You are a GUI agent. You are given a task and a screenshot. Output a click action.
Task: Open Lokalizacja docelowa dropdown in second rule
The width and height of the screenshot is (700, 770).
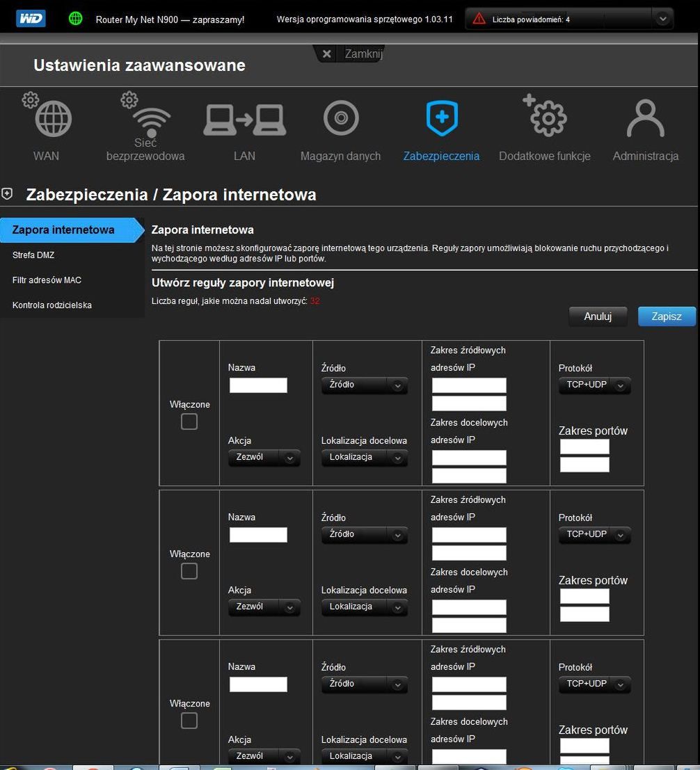[x=365, y=607]
